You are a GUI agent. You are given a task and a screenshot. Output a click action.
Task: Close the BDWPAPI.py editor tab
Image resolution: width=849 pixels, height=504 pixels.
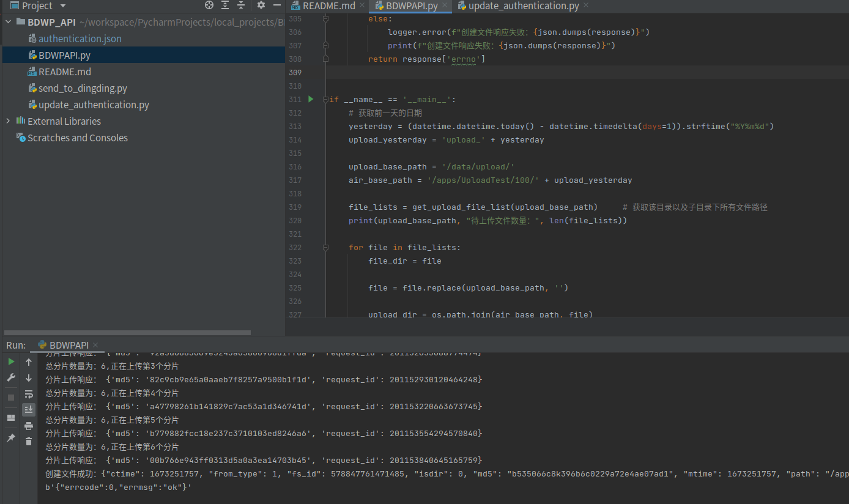tap(445, 6)
